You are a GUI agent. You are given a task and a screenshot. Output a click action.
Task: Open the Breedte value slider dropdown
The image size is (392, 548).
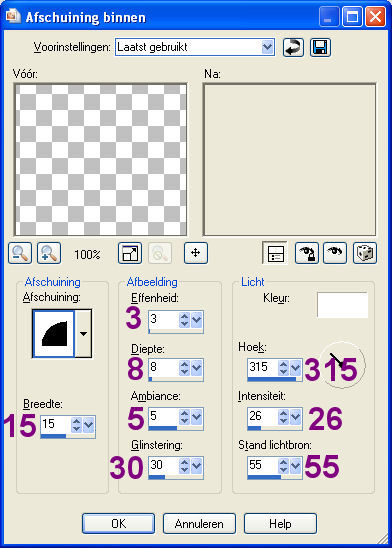point(88,425)
